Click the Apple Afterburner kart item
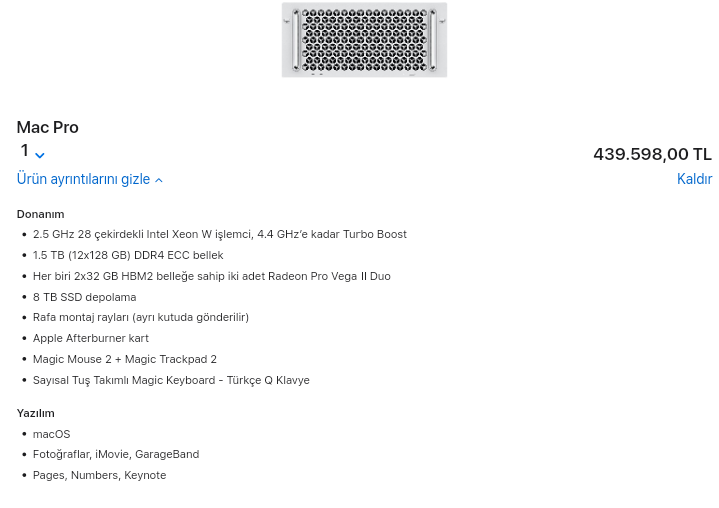The image size is (719, 508). 90,338
